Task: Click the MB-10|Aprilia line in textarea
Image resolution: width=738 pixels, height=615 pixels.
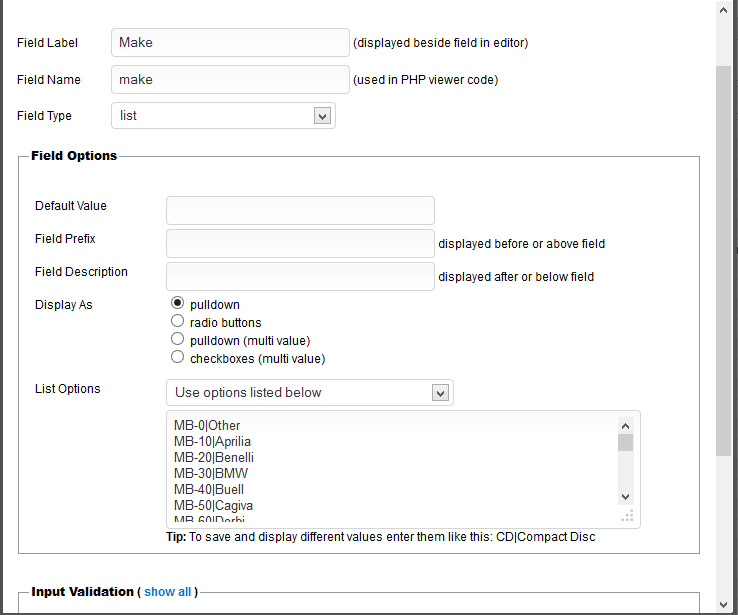Action: tap(212, 442)
